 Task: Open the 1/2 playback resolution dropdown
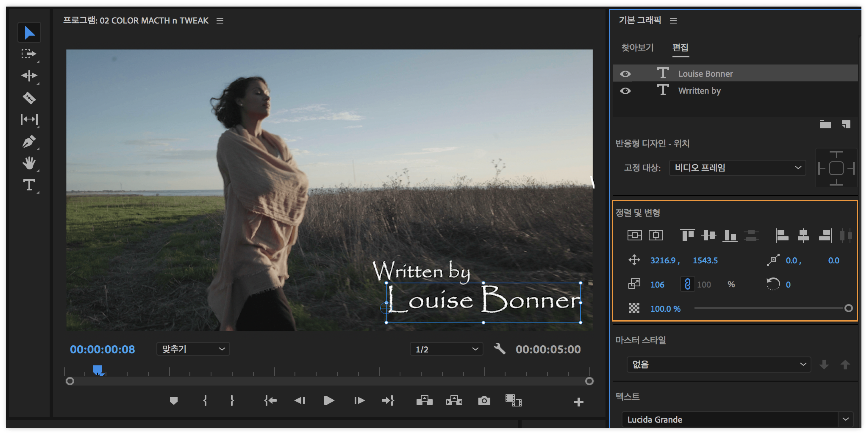tap(446, 349)
